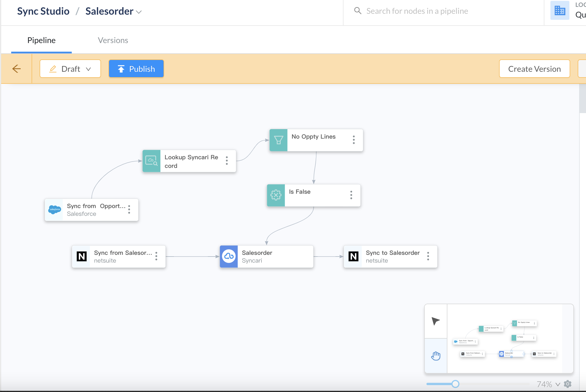Go back using the left arrow icon
This screenshot has width=586, height=392.
tap(17, 69)
